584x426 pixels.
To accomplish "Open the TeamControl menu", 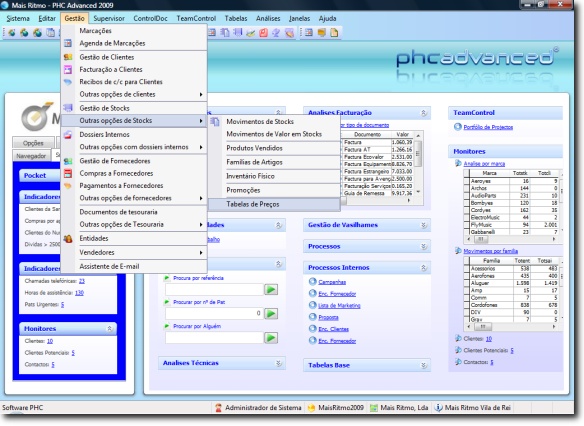I will [196, 18].
